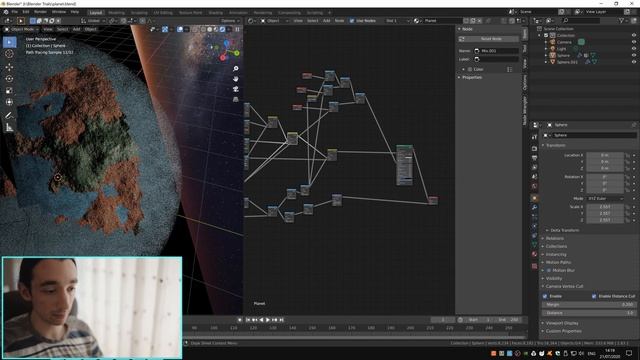
Task: Select the Scale tool in viewport toolbar
Action: pos(9,91)
